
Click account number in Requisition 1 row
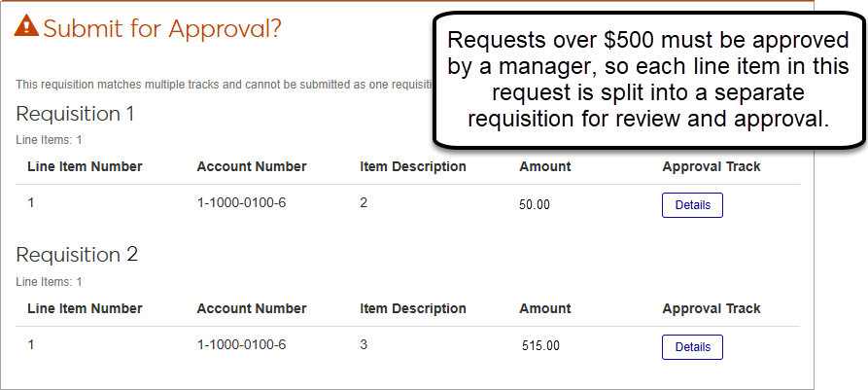point(241,203)
